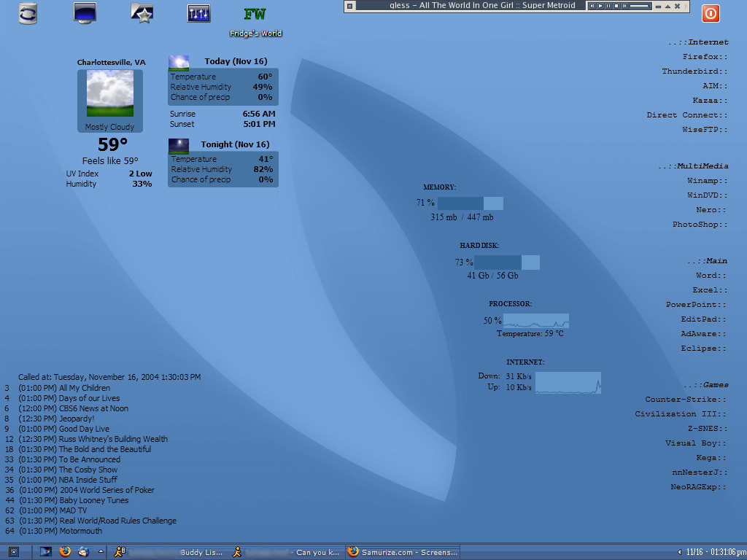Click the Games section header

pyautogui.click(x=705, y=385)
